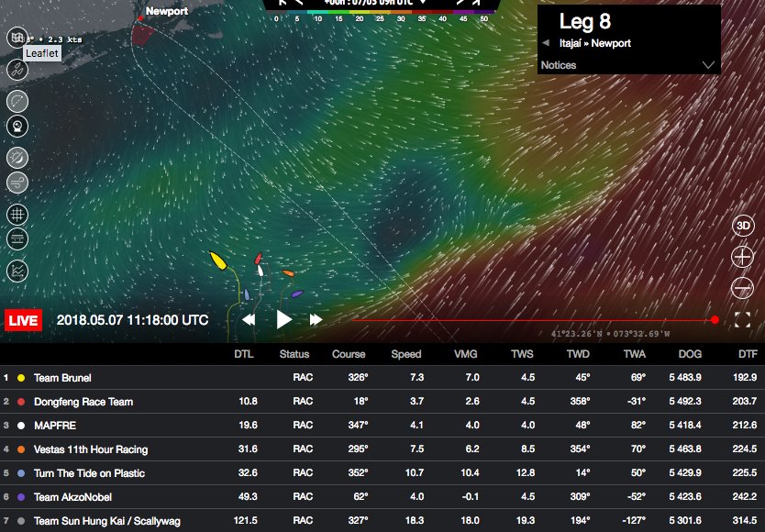The height and width of the screenshot is (532, 765).
Task: Toggle the boats display icon in left toolbar
Action: pos(17,70)
